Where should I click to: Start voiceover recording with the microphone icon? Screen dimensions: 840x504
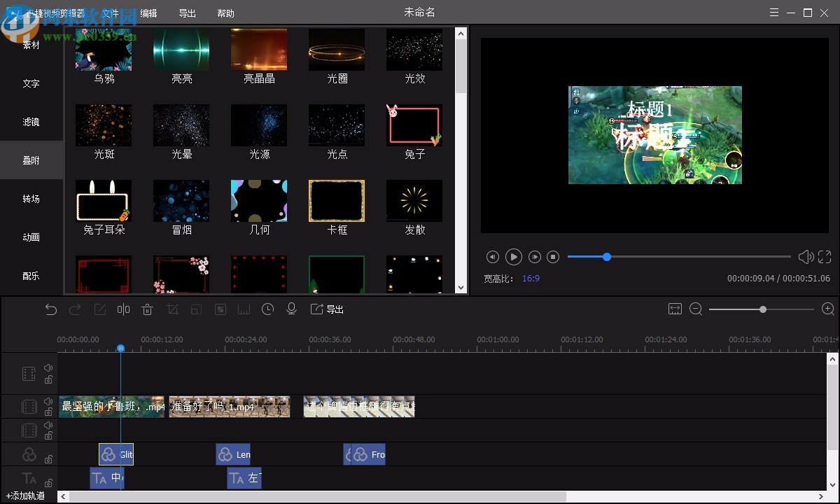(x=292, y=309)
